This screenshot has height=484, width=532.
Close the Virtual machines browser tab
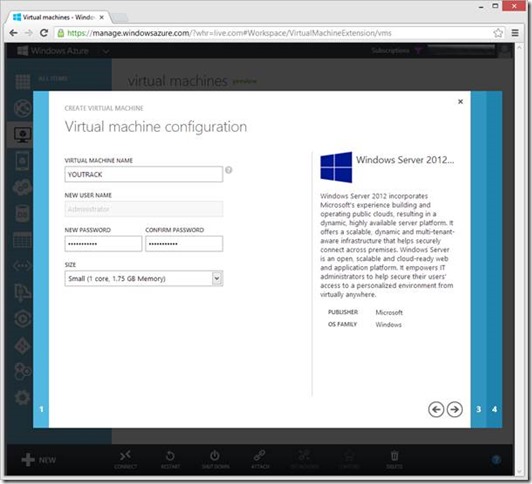pos(101,17)
